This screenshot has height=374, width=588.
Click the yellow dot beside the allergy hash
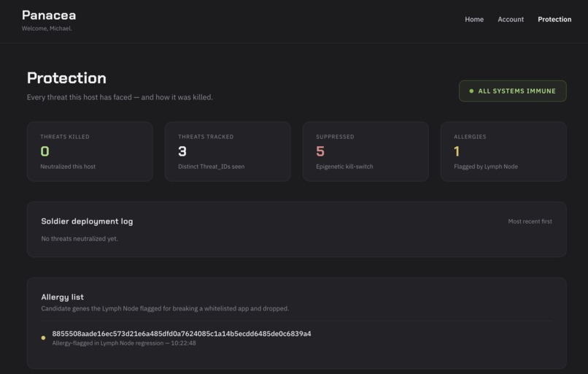click(x=44, y=337)
